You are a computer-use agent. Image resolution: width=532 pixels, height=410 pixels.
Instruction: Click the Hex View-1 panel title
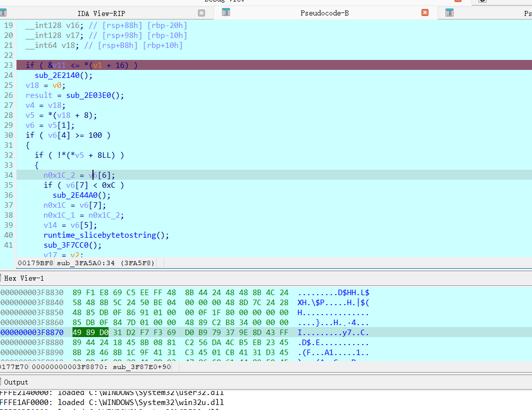coord(24,278)
